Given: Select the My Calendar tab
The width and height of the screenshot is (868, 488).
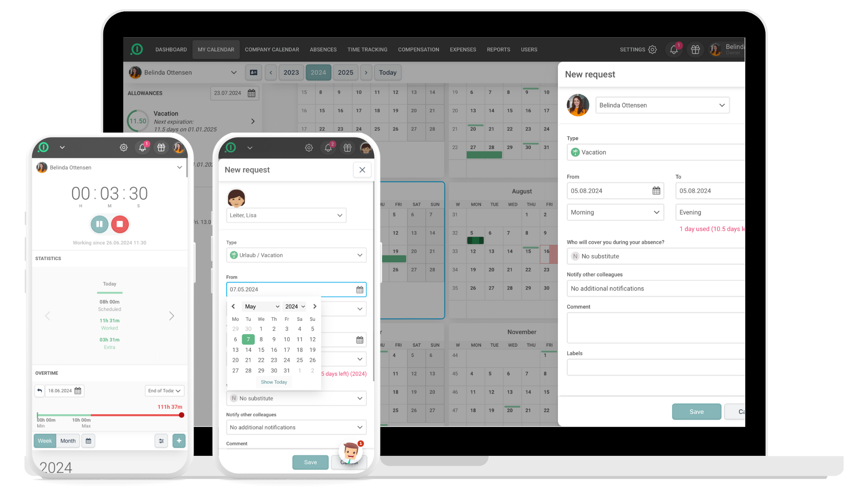Looking at the screenshot, I should coord(216,50).
